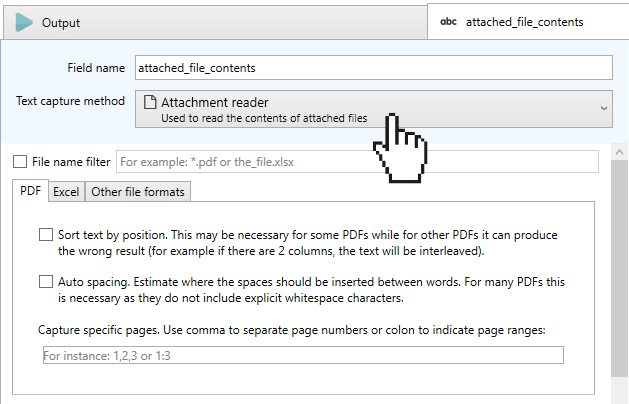Image resolution: width=629 pixels, height=404 pixels.
Task: Select the PDF tab
Action: 30,191
